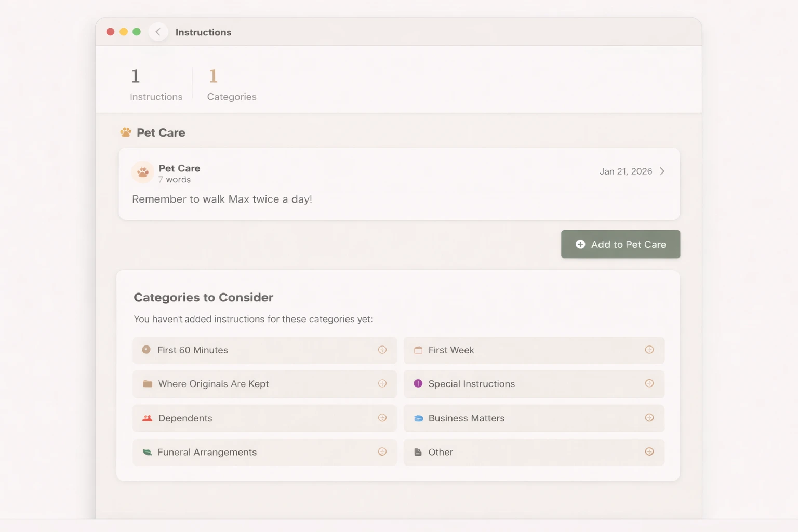Click the Jan 21, 2026 date label

(x=626, y=171)
